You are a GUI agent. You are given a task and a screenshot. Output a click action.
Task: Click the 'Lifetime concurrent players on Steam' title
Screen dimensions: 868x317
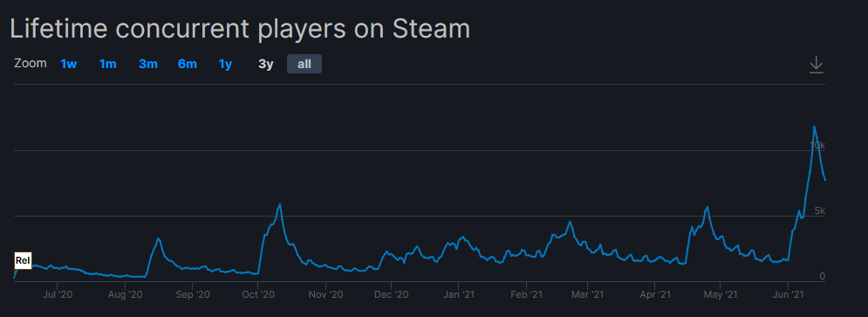(x=240, y=29)
